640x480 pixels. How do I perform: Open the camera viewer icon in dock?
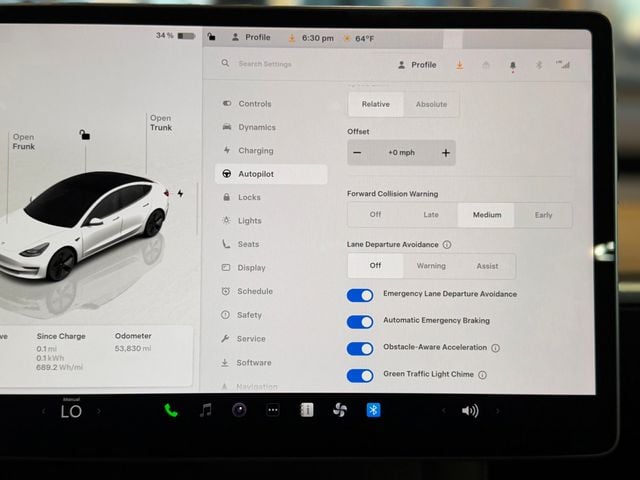(x=239, y=410)
